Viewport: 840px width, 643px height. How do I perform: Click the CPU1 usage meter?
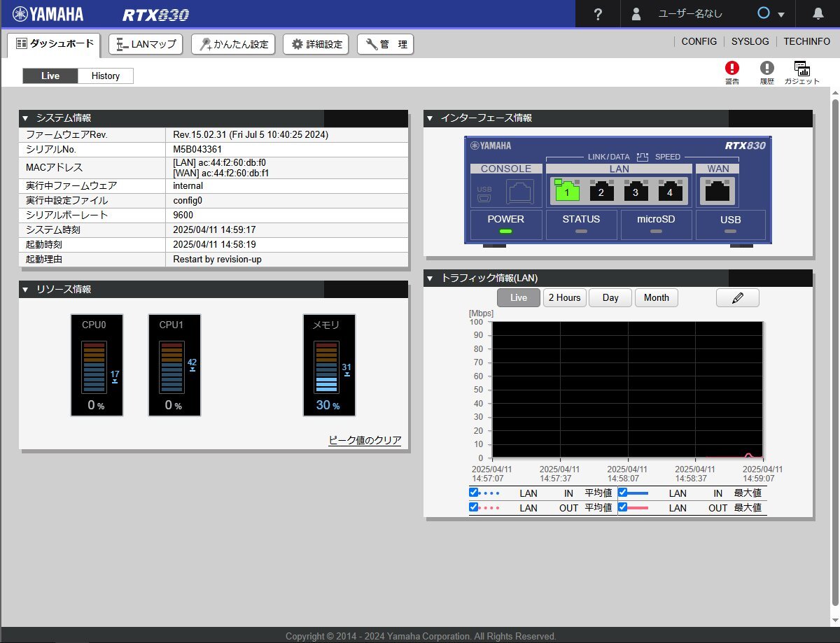pyautogui.click(x=175, y=365)
